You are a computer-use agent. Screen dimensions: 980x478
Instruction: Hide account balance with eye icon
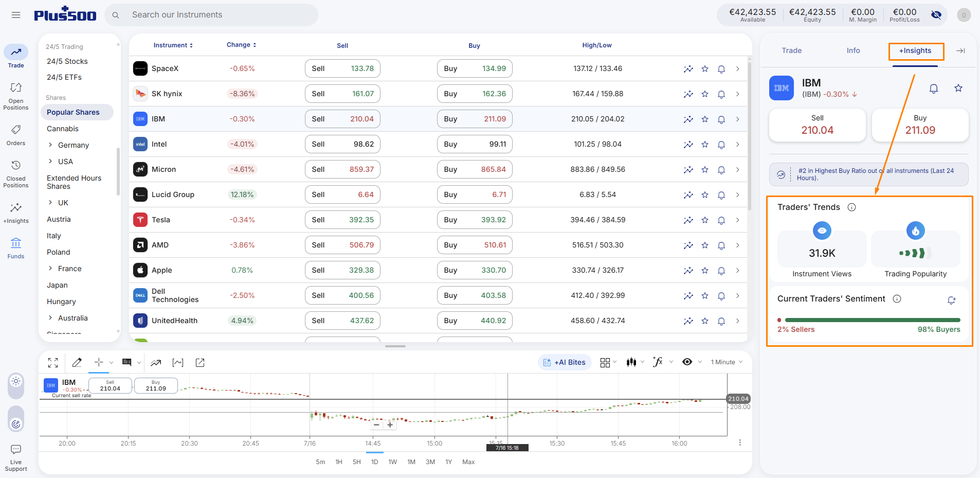pos(936,15)
